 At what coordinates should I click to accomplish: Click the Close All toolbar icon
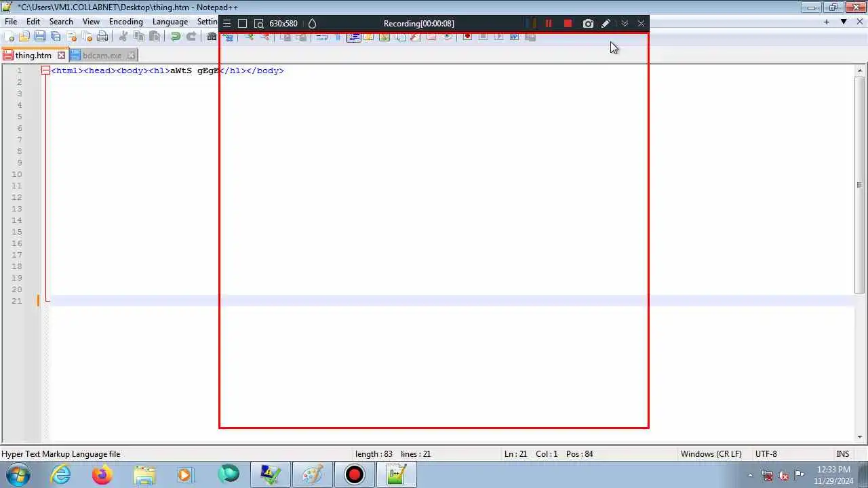tap(87, 37)
